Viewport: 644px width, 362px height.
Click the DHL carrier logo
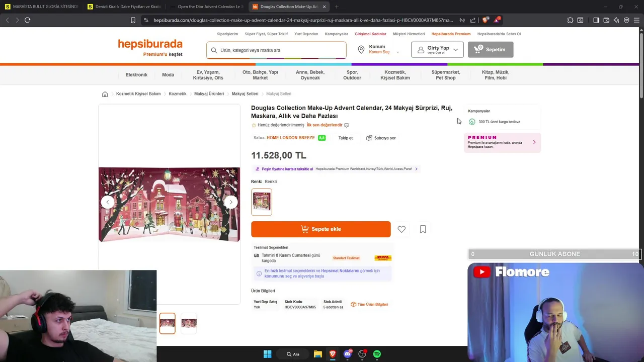[383, 258]
